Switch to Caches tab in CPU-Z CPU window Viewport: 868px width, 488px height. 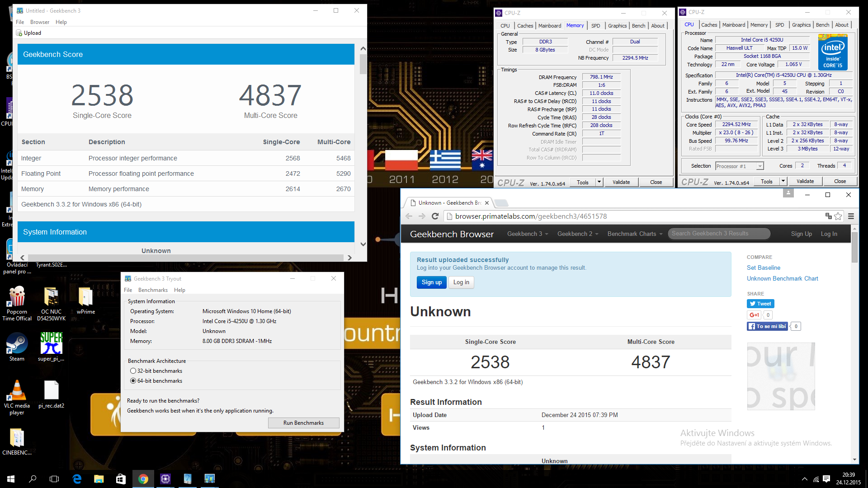point(709,25)
